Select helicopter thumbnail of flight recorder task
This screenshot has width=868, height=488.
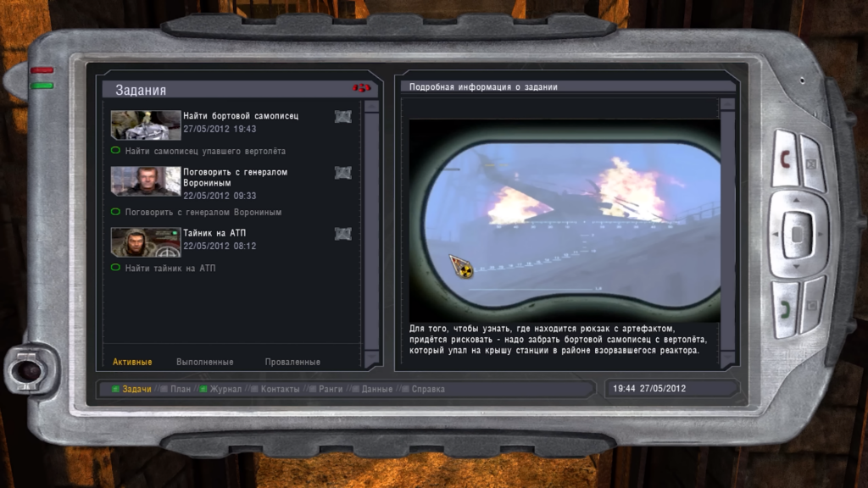pyautogui.click(x=146, y=125)
